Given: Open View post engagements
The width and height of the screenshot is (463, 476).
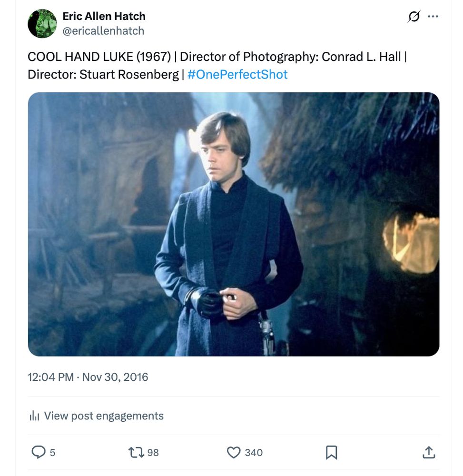Looking at the screenshot, I should [x=104, y=416].
